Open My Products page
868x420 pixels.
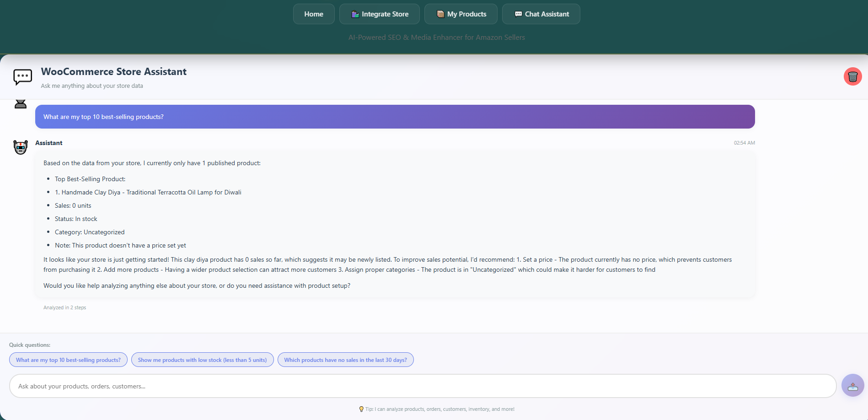click(x=461, y=14)
